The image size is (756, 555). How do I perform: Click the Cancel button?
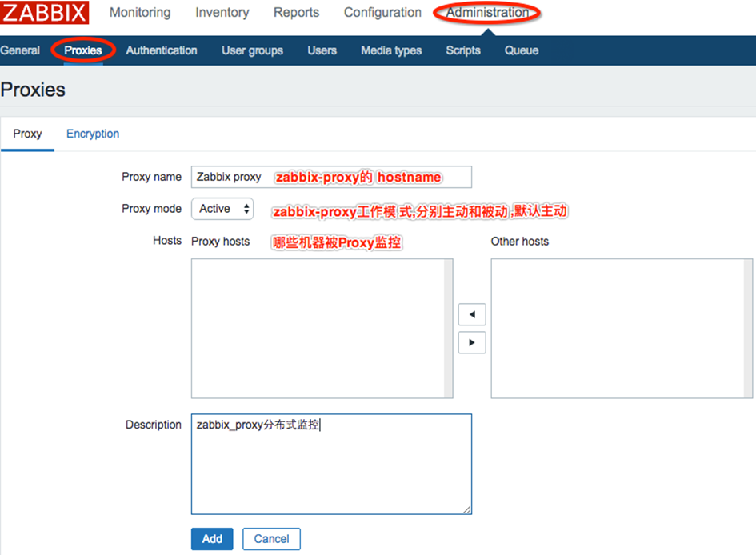coord(271,539)
